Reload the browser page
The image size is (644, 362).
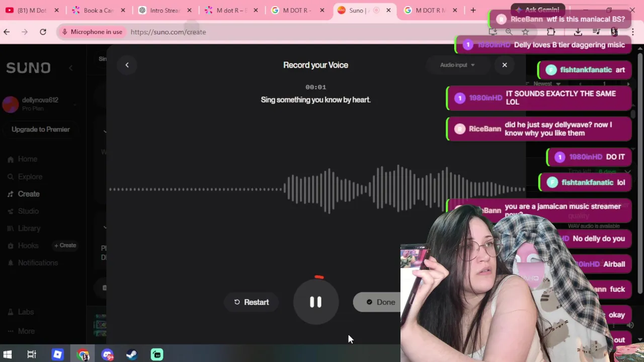[x=43, y=32]
